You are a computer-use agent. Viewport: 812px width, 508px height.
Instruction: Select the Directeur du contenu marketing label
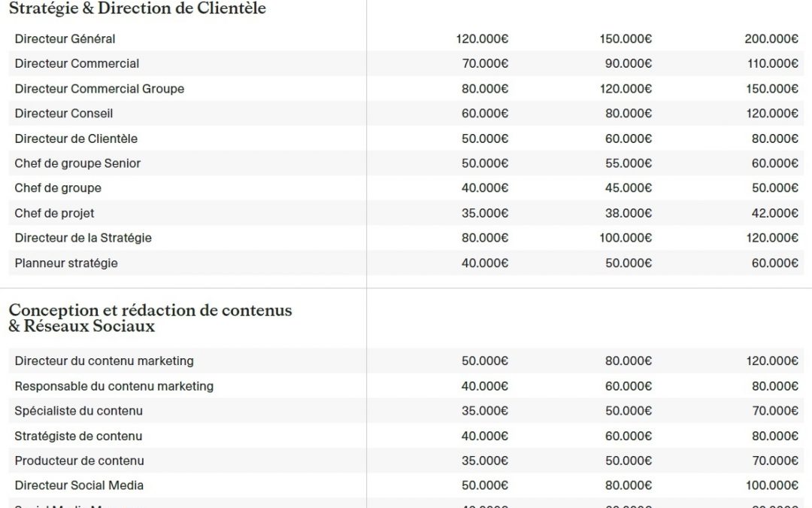104,361
